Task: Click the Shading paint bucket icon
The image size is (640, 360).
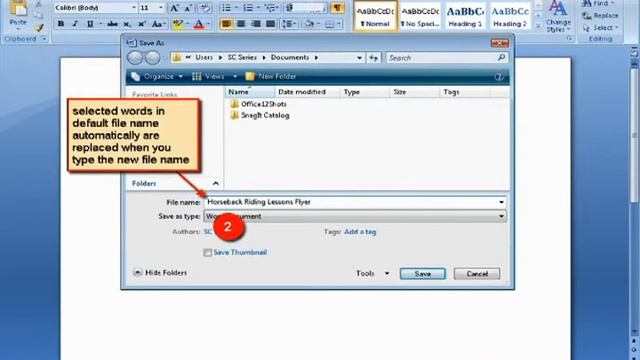Action: tap(309, 24)
